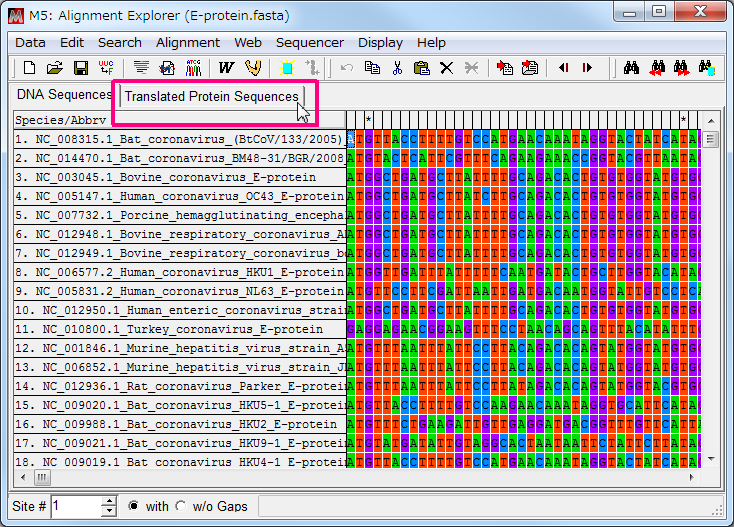Click the New file icon

click(29, 68)
